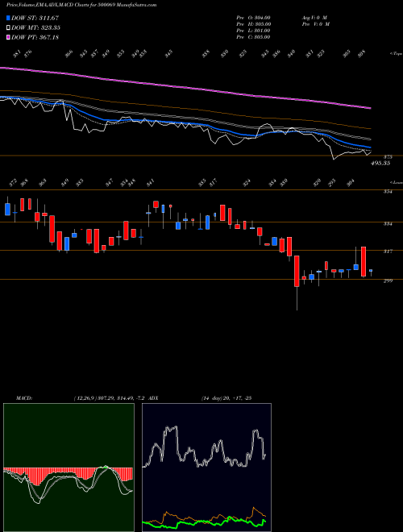Click the 375 label on the EMA chart axis
Screen dimensions: 403x532
tap(388, 157)
